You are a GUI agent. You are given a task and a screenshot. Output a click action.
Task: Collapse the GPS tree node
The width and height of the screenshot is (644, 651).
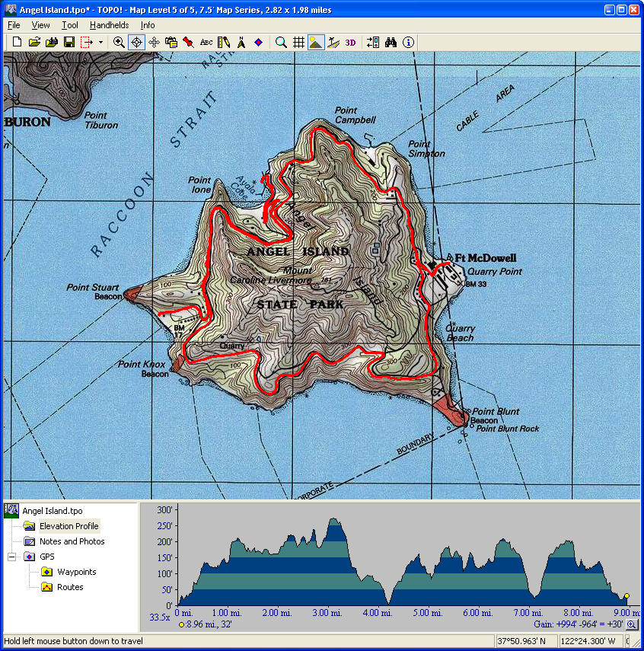click(12, 557)
